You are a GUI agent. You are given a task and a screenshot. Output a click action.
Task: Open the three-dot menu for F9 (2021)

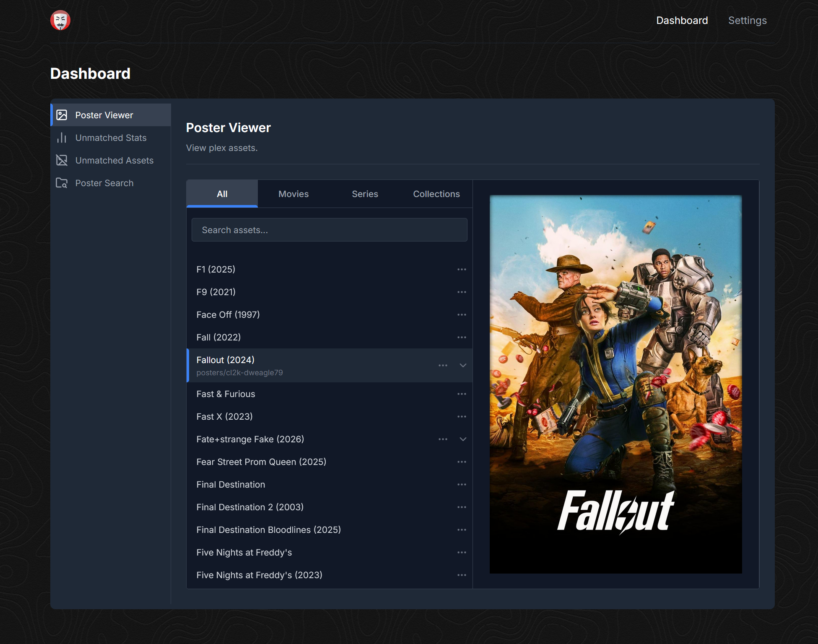[x=462, y=292]
